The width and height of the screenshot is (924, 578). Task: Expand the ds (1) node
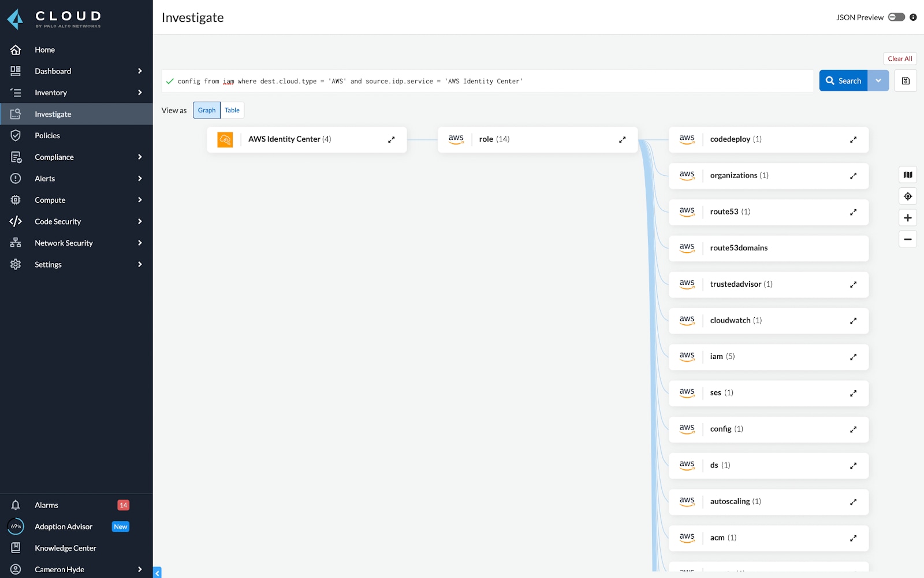point(854,466)
